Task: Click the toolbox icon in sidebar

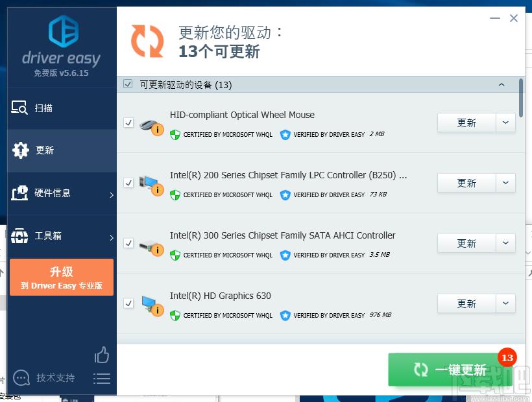Action: 19,235
